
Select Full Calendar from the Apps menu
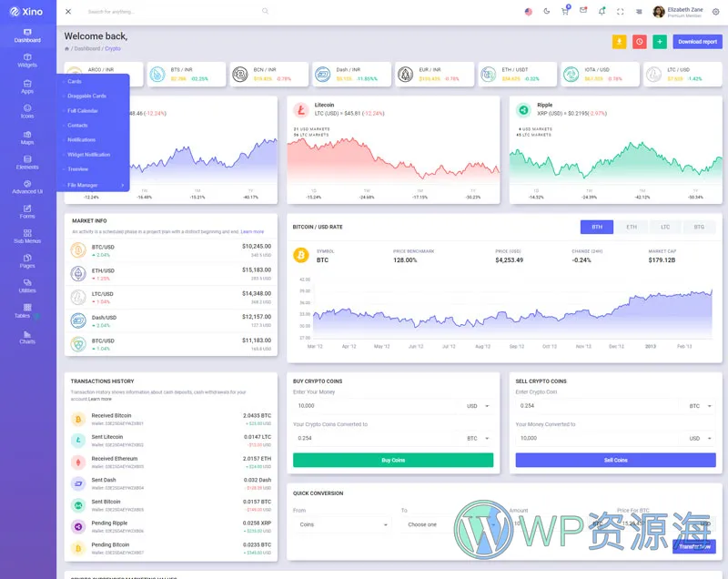click(x=83, y=110)
